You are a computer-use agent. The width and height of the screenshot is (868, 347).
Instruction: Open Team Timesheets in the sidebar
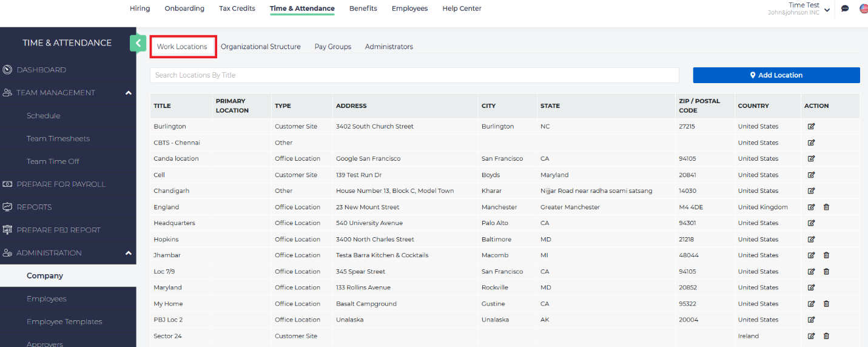tap(58, 139)
